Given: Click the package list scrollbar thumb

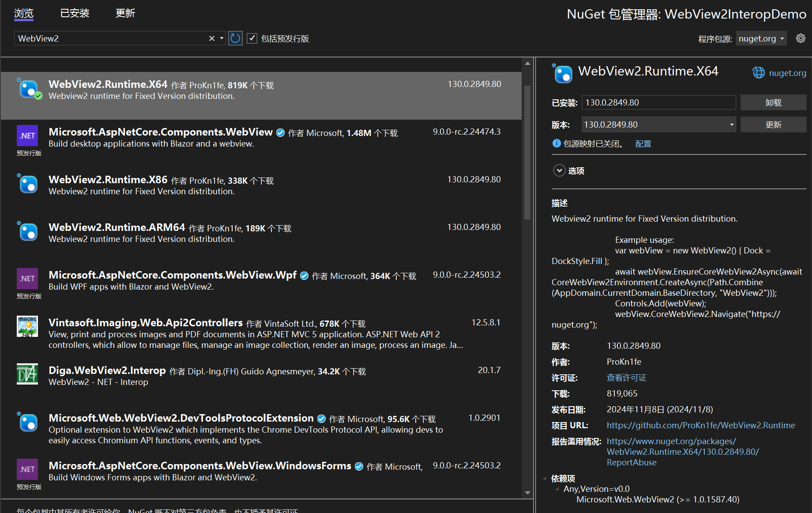Looking at the screenshot, I should coord(527,152).
